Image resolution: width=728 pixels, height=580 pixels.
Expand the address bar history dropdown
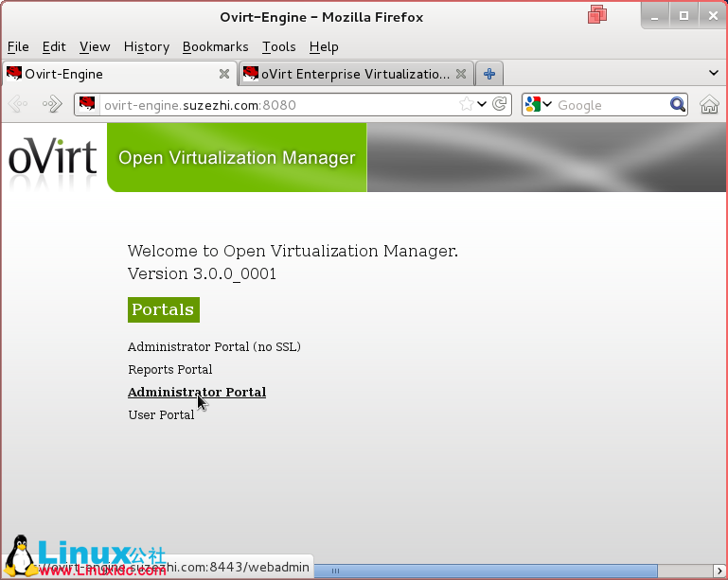tap(482, 104)
